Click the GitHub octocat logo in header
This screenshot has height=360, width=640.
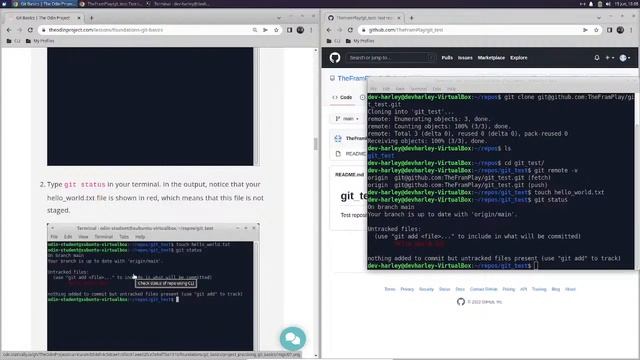tap(335, 58)
